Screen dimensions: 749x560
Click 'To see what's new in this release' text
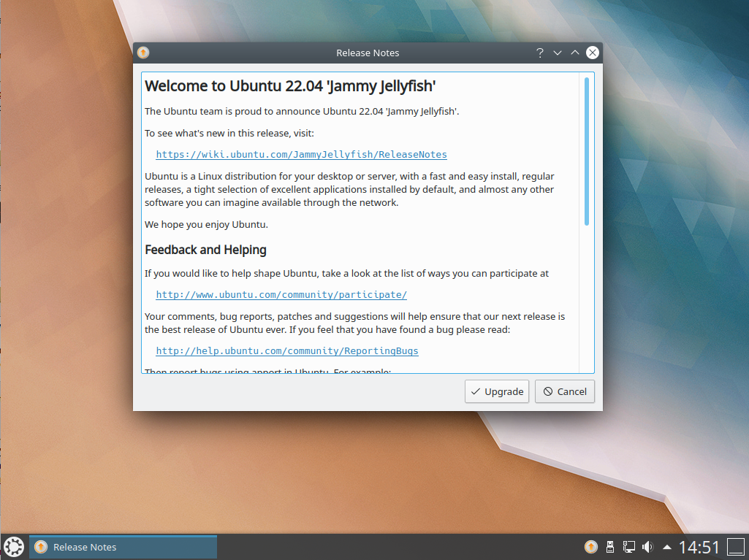[x=229, y=133]
